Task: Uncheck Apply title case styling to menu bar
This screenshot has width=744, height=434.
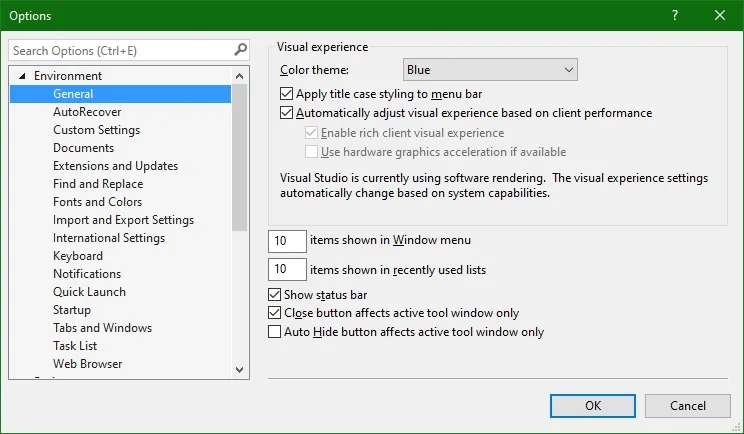Action: point(286,94)
